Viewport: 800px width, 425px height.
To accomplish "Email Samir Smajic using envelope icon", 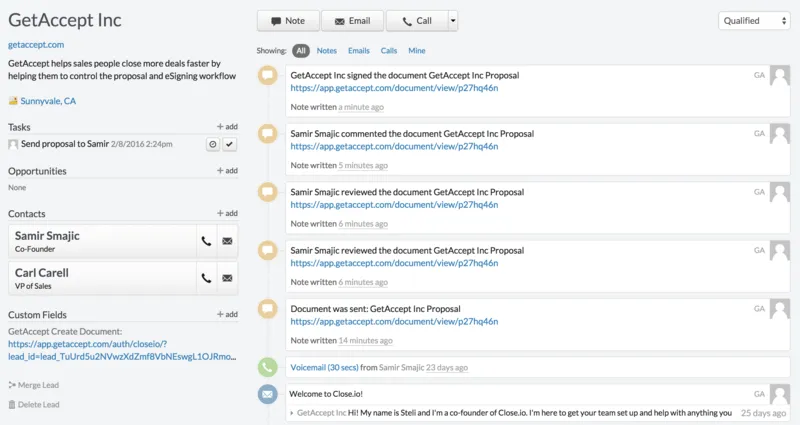I will pos(228,241).
